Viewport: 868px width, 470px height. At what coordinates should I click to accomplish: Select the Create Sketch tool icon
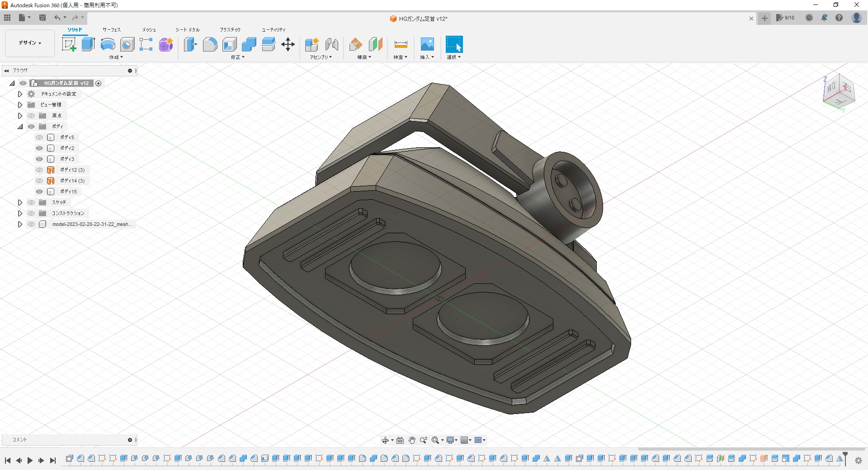point(69,44)
